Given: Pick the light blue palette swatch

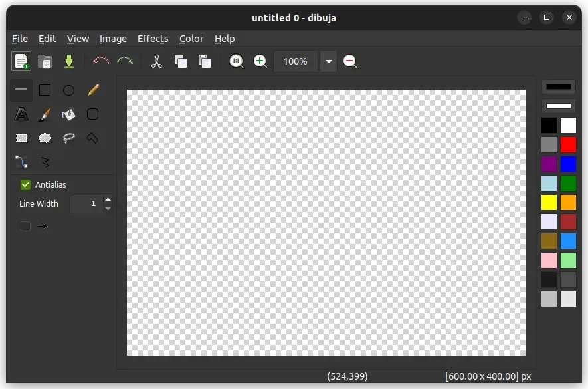Looking at the screenshot, I should point(549,184).
